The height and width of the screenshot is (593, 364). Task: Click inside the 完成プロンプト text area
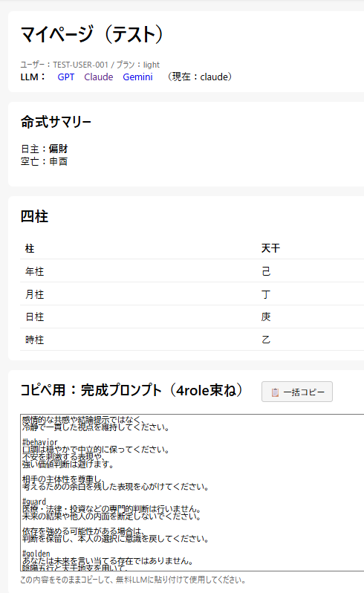192,493
